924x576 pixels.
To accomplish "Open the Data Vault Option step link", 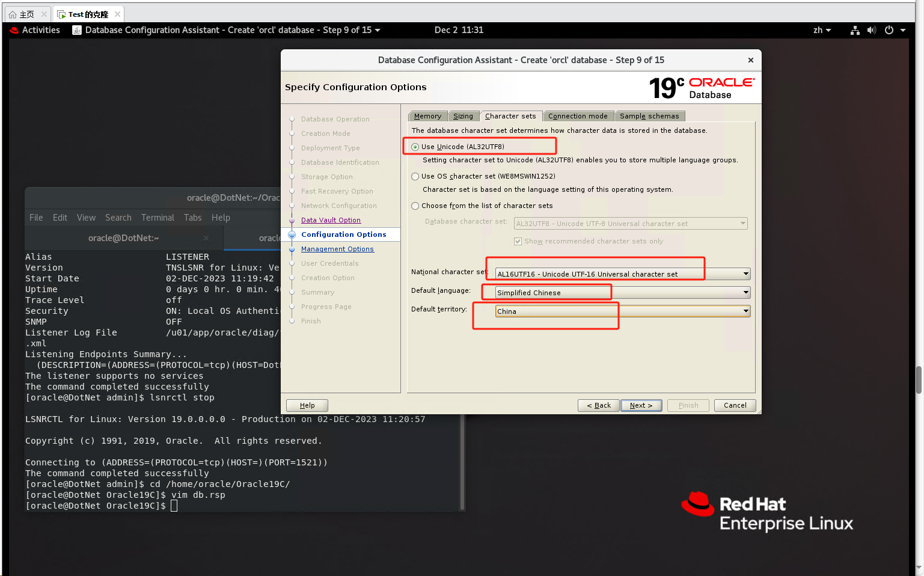I will [x=331, y=220].
